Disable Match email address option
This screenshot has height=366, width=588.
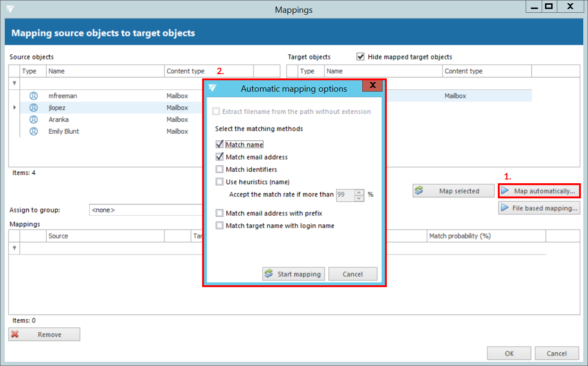click(220, 157)
